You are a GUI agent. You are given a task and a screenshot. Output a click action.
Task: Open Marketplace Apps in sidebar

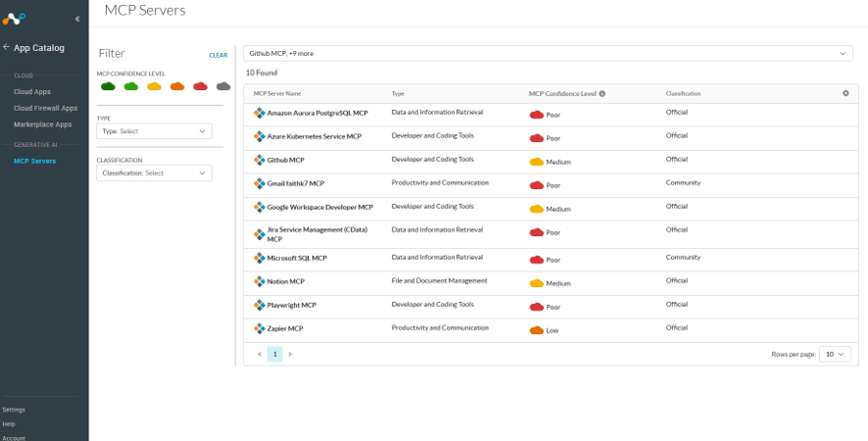43,124
